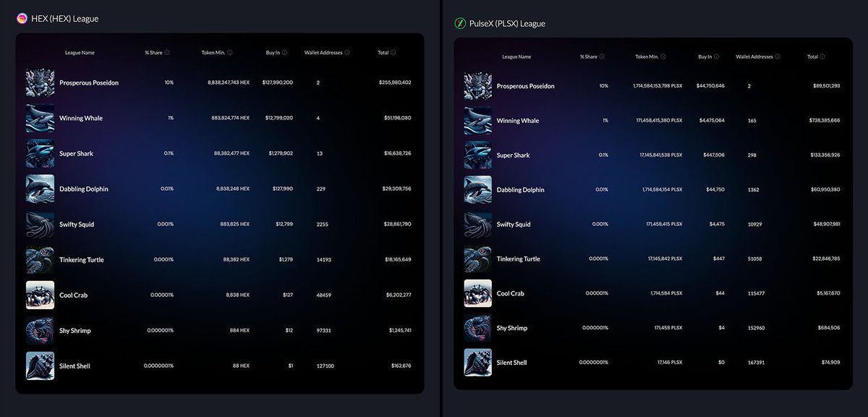The image size is (868, 417).
Task: Click the Token Min. info icon in the PLSX table
Action: 663,56
